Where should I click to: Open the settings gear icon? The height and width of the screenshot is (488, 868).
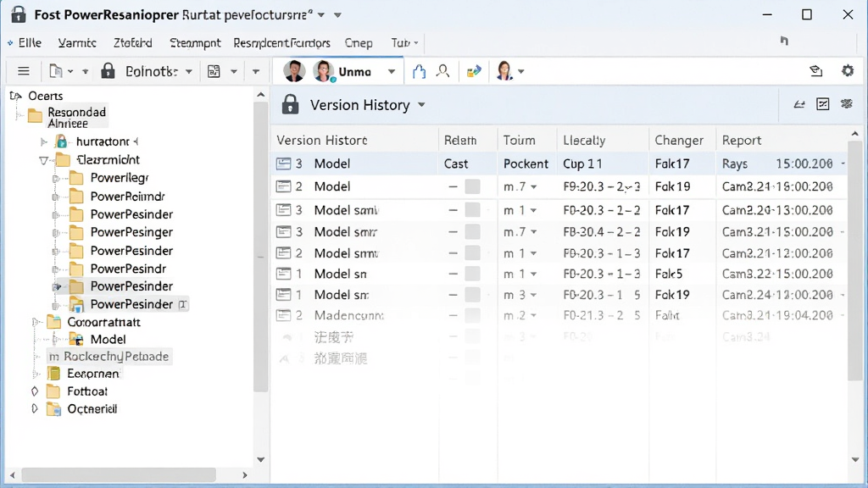pos(848,71)
